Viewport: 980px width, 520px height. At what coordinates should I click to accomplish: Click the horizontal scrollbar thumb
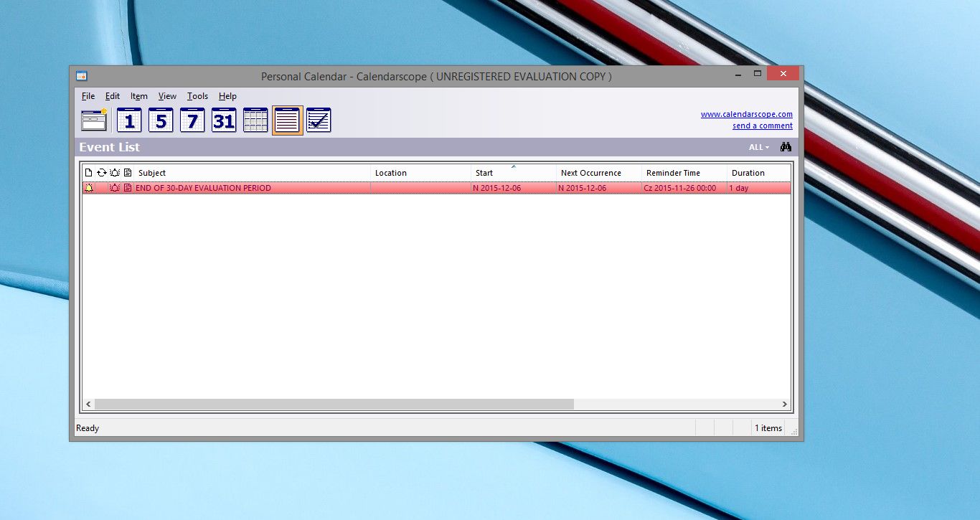coord(334,405)
